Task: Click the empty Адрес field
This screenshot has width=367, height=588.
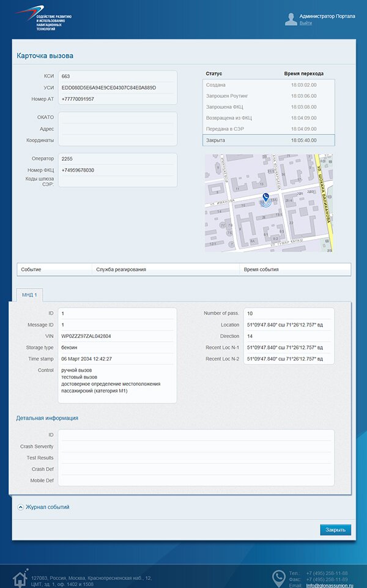Action: 117,129
